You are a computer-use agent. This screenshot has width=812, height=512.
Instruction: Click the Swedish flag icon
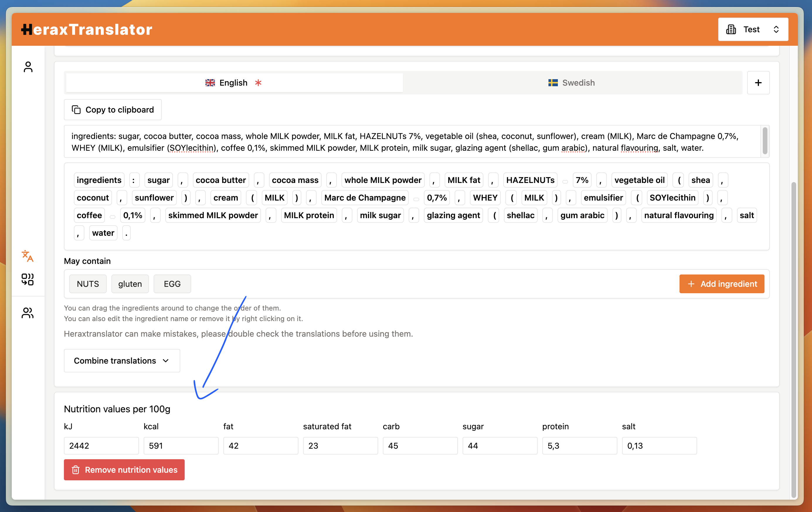tap(553, 83)
